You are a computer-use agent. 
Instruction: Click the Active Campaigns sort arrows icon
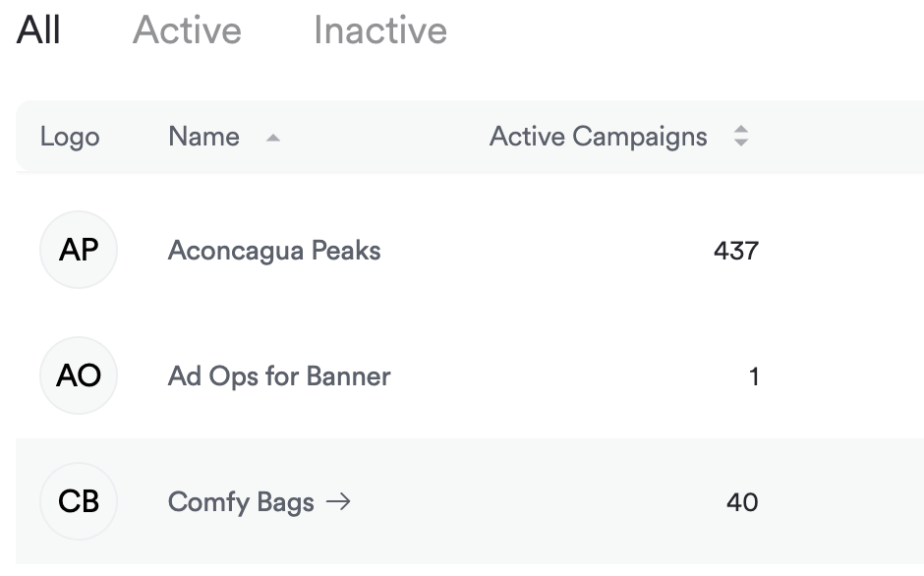[741, 137]
